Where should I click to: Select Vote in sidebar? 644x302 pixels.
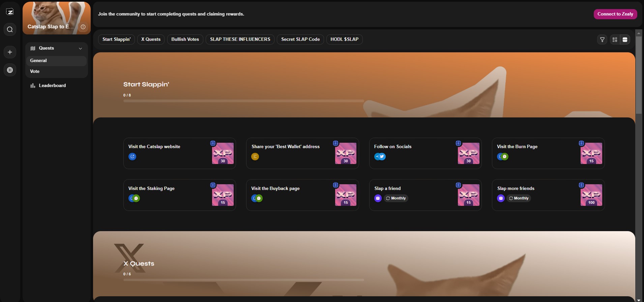[56, 72]
